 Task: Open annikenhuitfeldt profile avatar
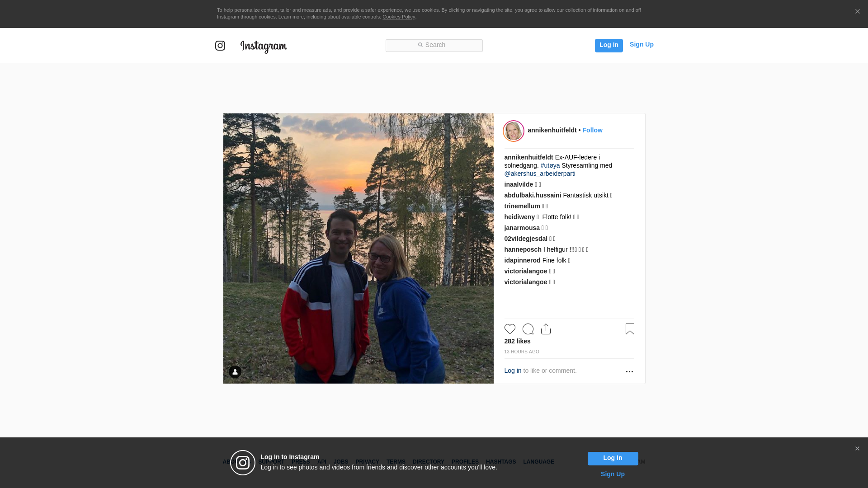(x=514, y=131)
